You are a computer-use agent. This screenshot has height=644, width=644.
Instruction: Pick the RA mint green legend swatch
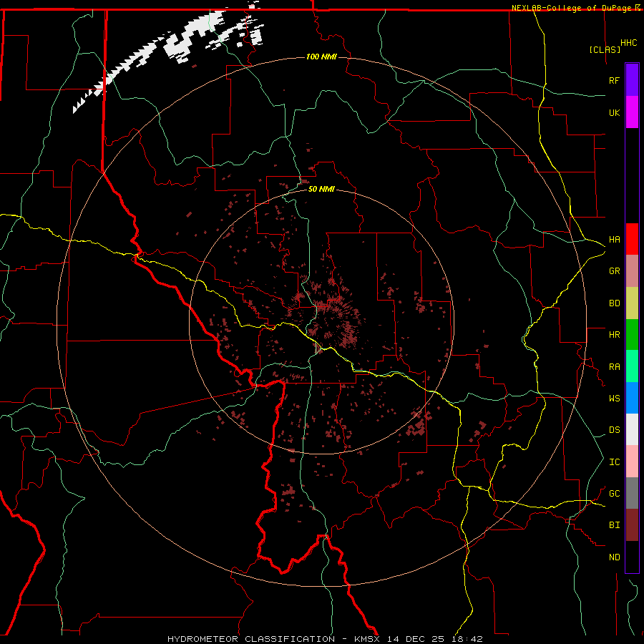point(632,366)
